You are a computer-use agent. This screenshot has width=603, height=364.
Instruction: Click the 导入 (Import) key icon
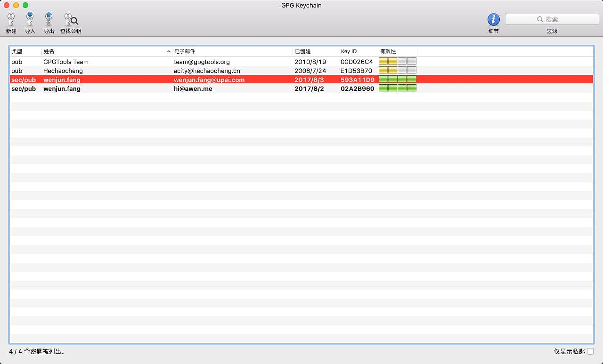click(30, 20)
